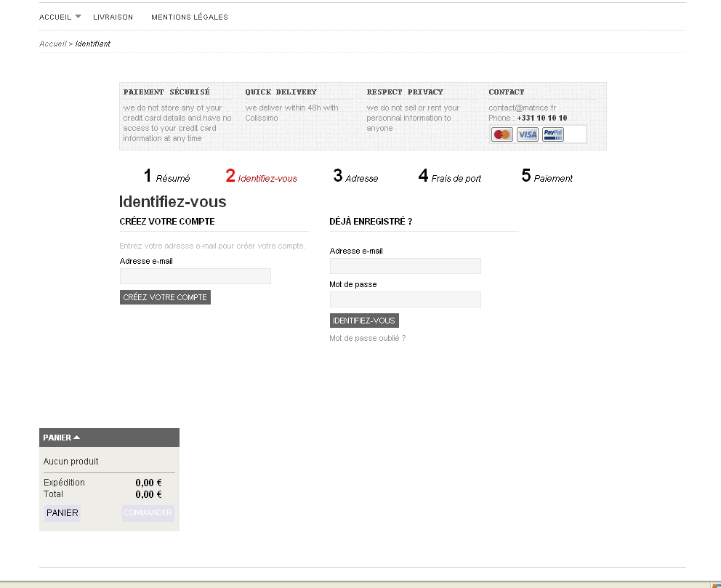Click the Identifiant breadcrumb text
The width and height of the screenshot is (721, 588).
[x=93, y=44]
